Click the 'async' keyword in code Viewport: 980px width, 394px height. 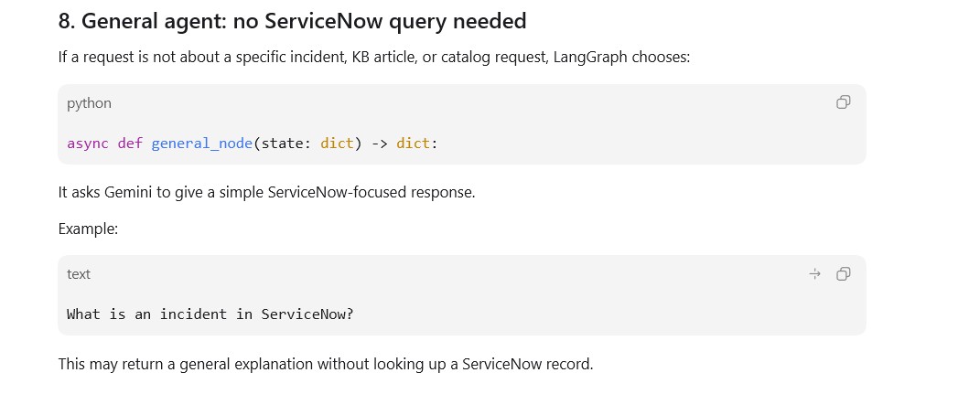pyautogui.click(x=88, y=144)
